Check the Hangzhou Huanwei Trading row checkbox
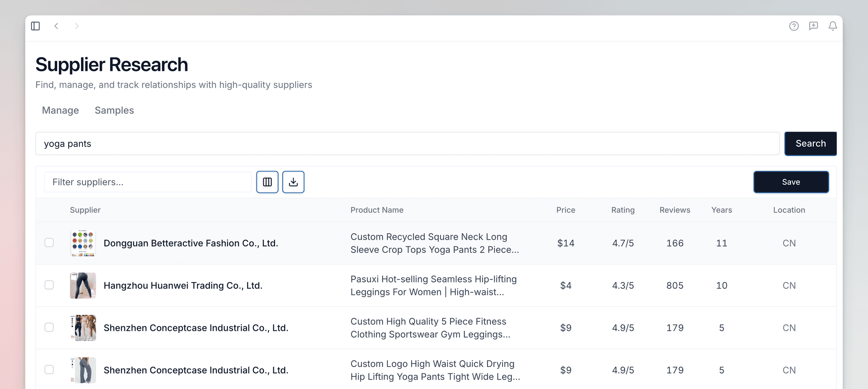 [x=49, y=285]
